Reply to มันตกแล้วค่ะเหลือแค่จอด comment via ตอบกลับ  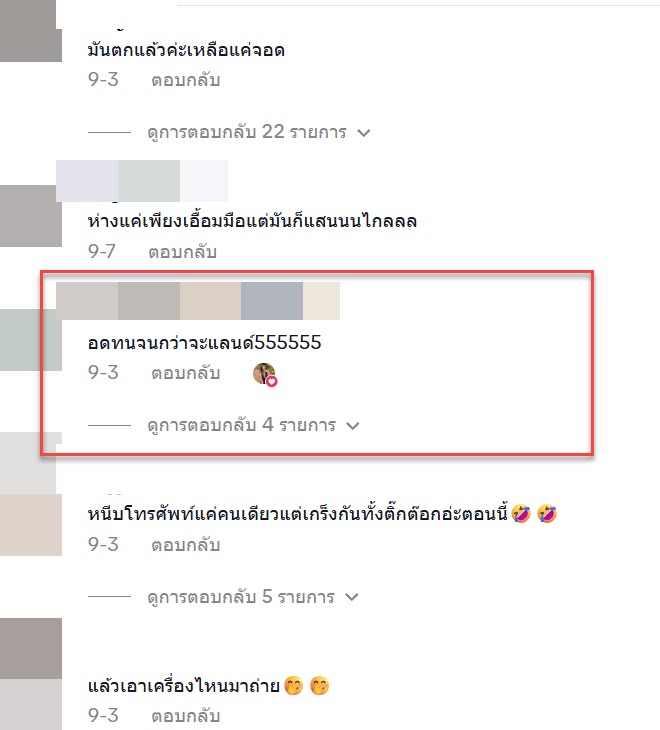point(185,80)
